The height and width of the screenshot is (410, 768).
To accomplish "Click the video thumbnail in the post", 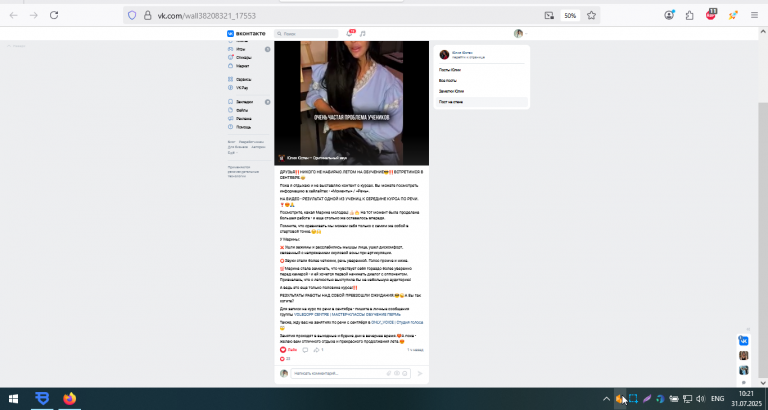I will [x=351, y=103].
